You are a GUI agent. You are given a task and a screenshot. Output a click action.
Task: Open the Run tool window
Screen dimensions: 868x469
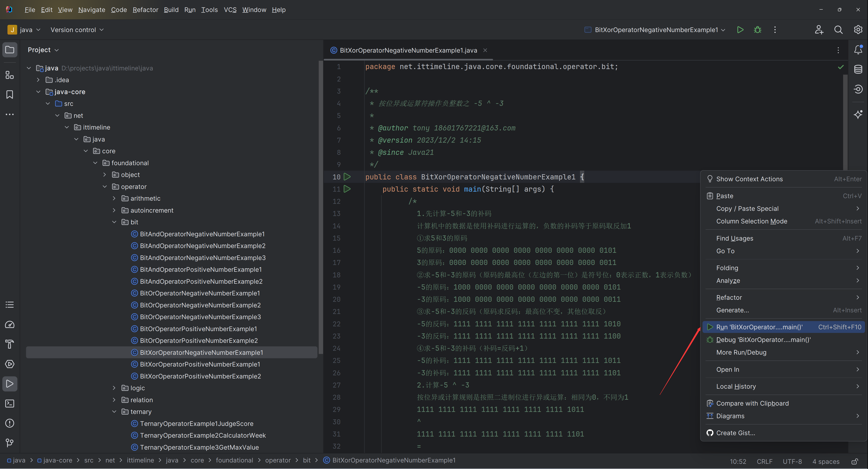coord(10,384)
